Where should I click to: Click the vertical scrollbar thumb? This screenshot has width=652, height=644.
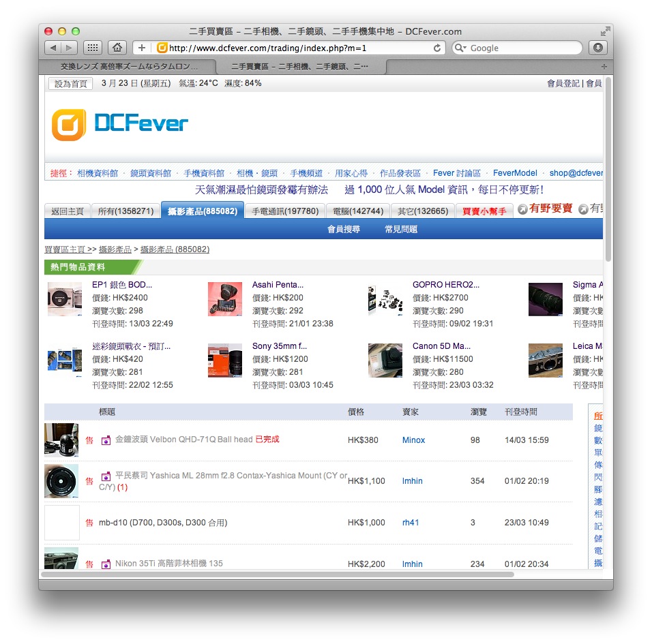608,170
